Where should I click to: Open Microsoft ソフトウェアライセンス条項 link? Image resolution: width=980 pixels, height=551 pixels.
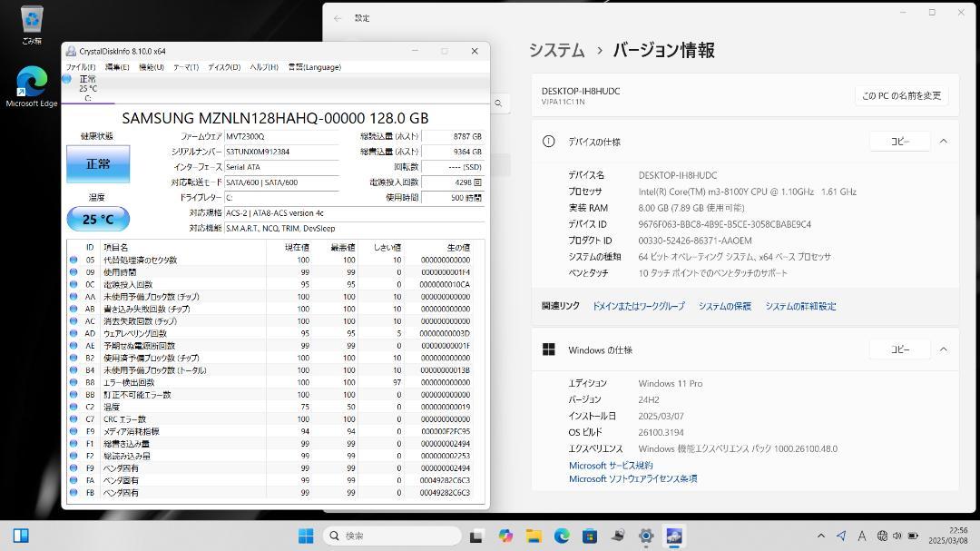coord(632,478)
